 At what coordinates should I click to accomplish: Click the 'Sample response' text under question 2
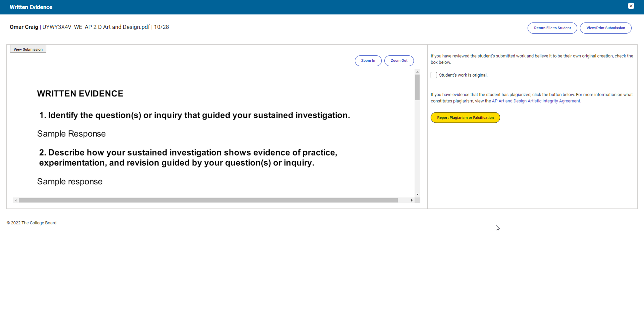click(x=70, y=181)
